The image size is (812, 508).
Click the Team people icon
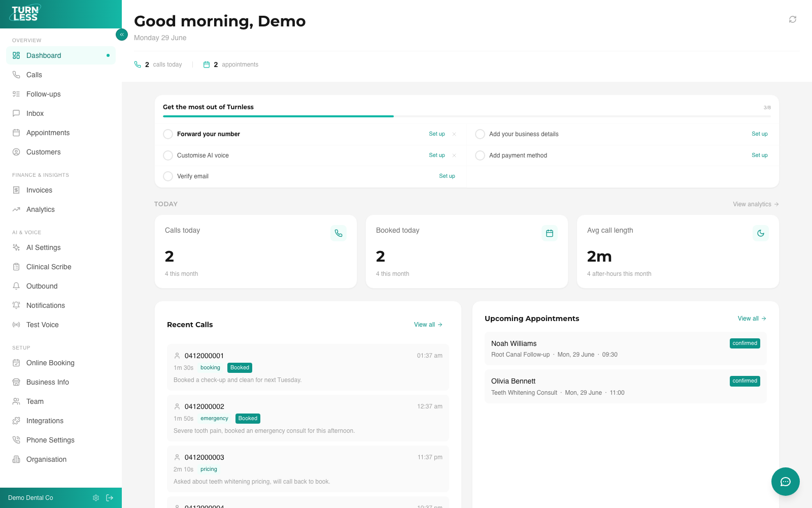tap(16, 401)
